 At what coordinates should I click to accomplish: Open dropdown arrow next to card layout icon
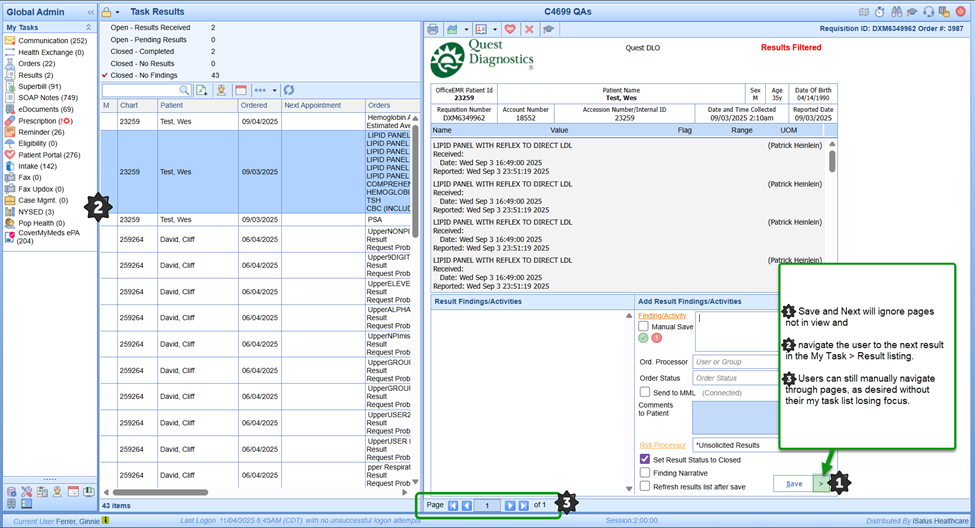pyautogui.click(x=494, y=29)
